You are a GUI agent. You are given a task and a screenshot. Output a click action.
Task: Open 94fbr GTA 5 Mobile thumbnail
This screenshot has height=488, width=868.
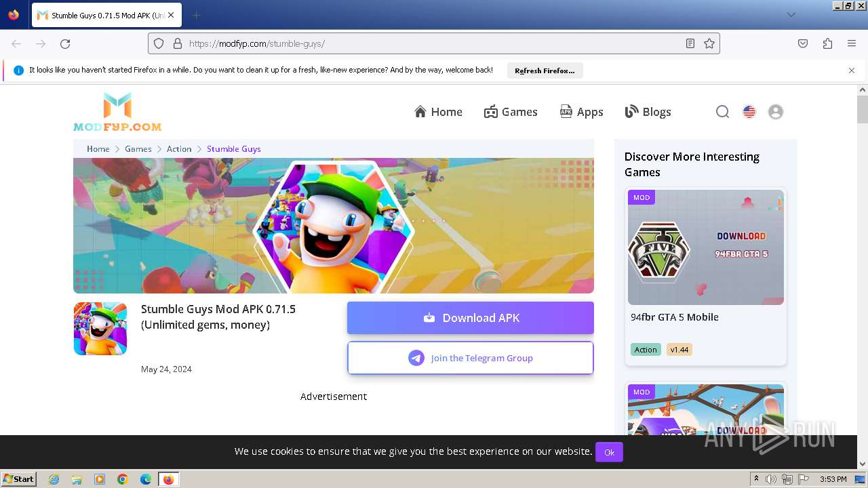coord(706,247)
